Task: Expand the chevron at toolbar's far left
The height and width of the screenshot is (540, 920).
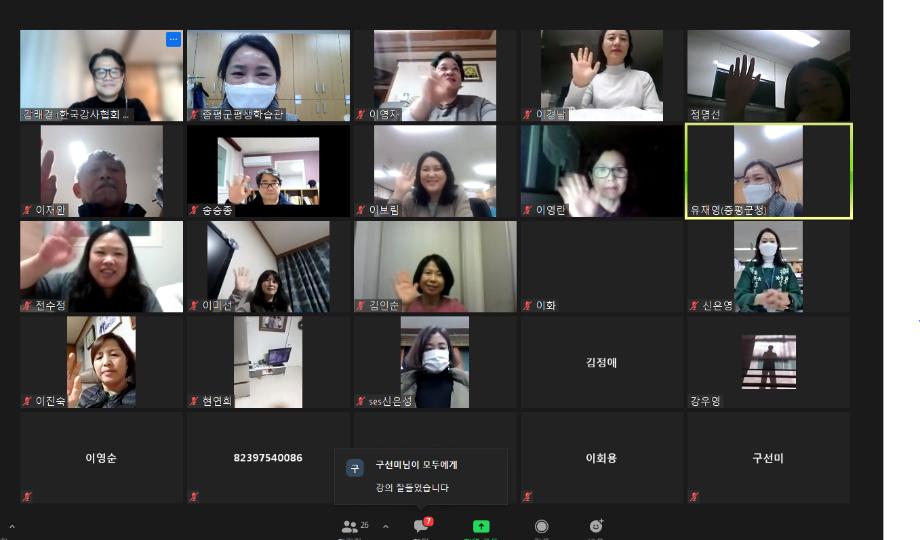Action: [12, 526]
